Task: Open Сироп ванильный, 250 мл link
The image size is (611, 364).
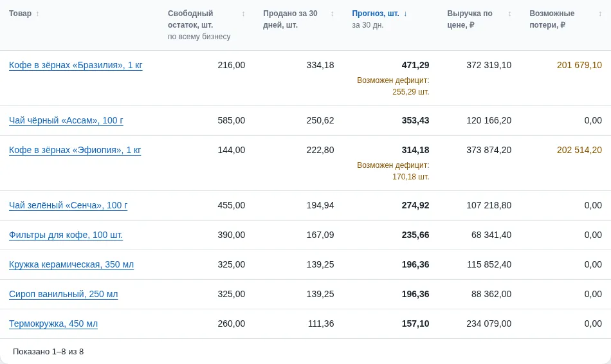Action: pyautogui.click(x=63, y=295)
